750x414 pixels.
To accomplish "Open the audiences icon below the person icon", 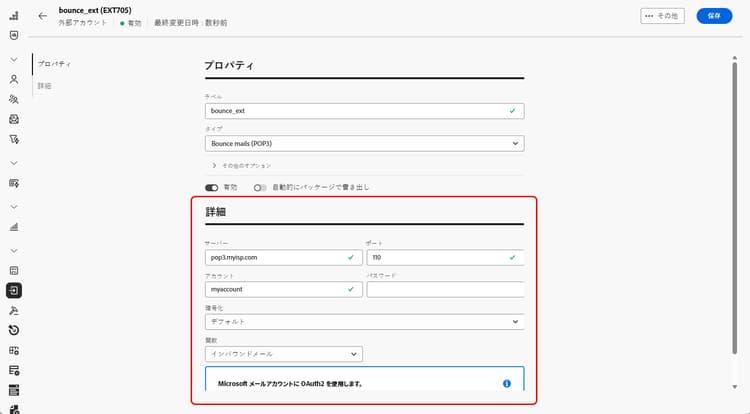I will pos(14,99).
